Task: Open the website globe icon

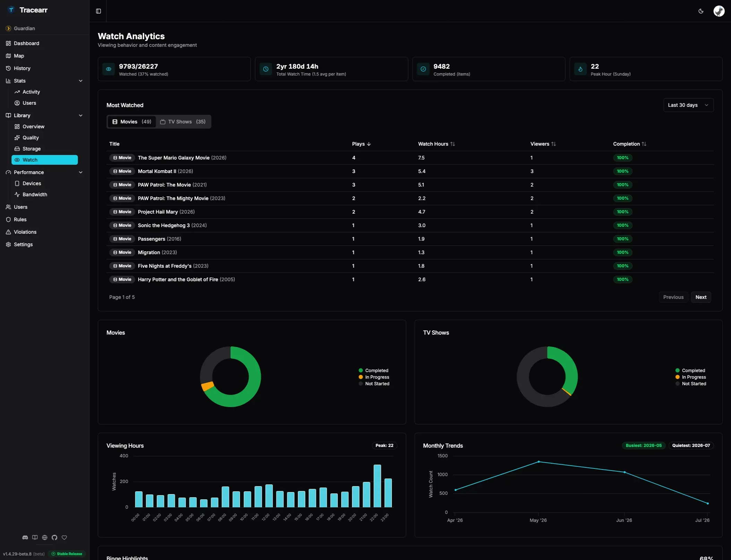Action: [x=45, y=537]
